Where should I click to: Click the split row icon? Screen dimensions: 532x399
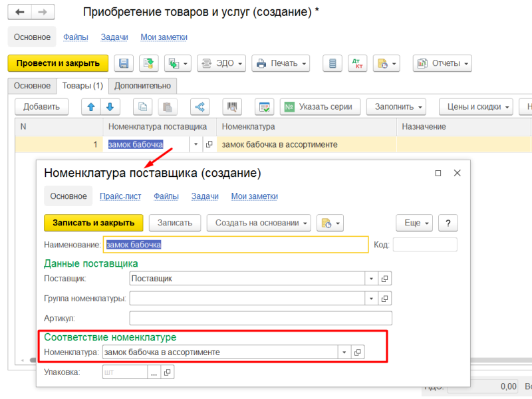tap(200, 107)
